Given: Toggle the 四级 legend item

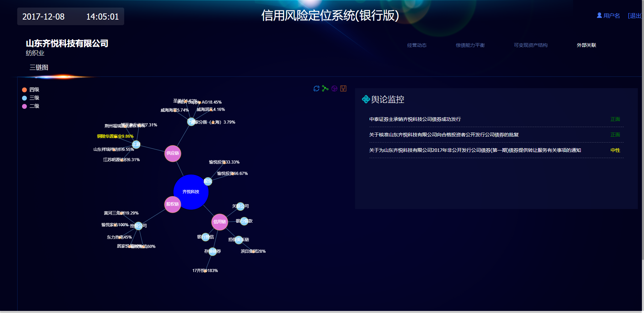Looking at the screenshot, I should click(x=31, y=90).
